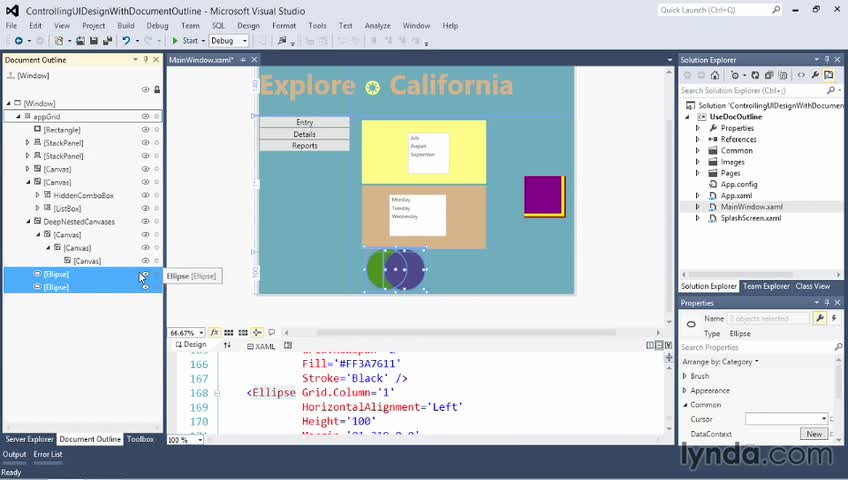Switch to the Team Explorer tab
The width and height of the screenshot is (848, 480).
click(x=766, y=286)
